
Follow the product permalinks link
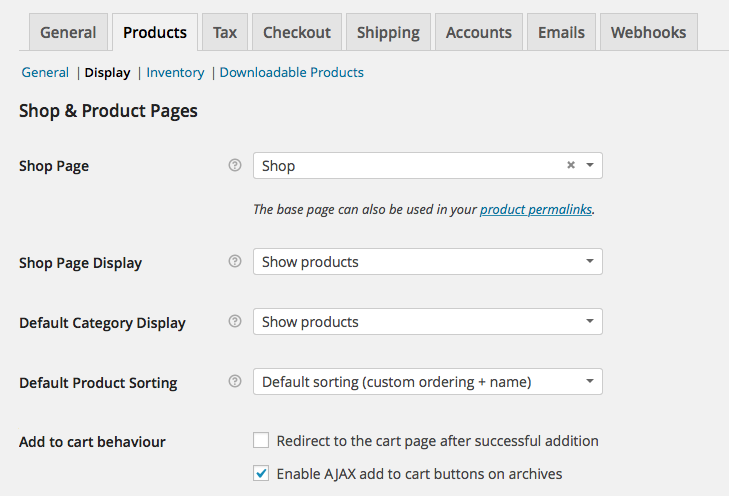[536, 210]
